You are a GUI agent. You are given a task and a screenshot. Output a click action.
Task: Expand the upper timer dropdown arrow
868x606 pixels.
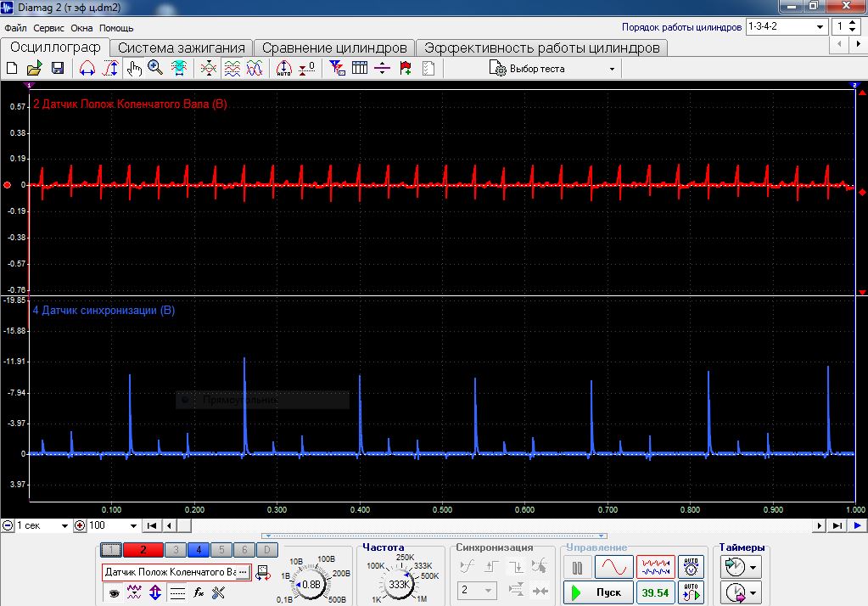click(x=753, y=567)
